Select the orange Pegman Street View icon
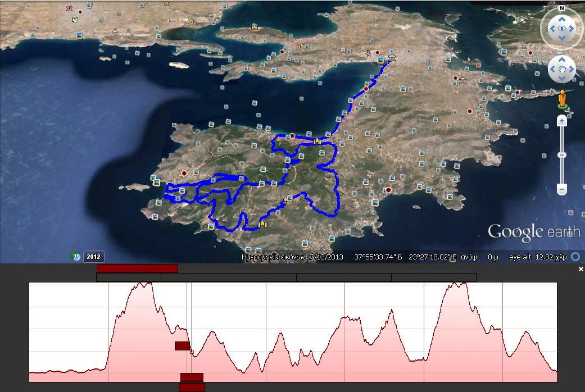585x392 pixels. click(561, 99)
